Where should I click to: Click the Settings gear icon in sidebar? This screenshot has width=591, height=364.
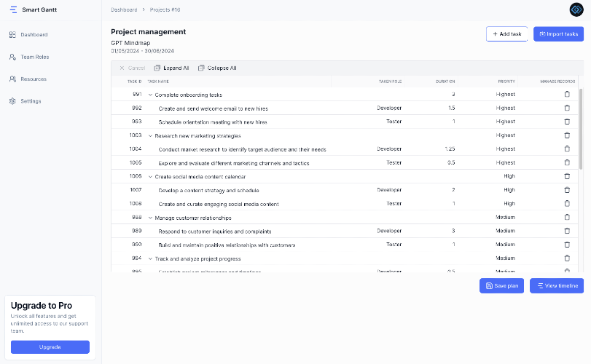coord(12,101)
